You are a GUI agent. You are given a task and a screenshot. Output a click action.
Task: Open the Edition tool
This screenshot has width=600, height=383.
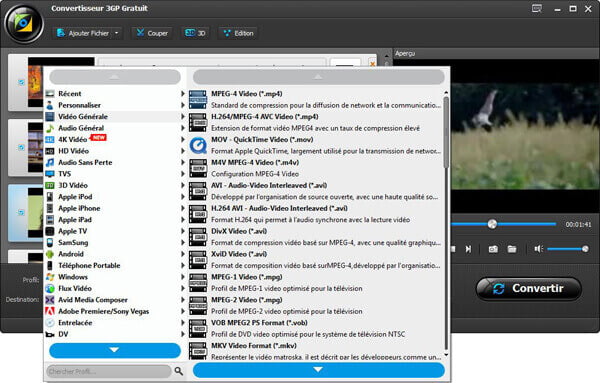238,33
